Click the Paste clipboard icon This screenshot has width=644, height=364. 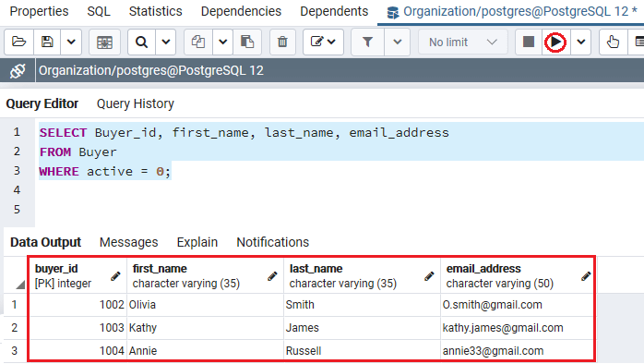point(247,42)
